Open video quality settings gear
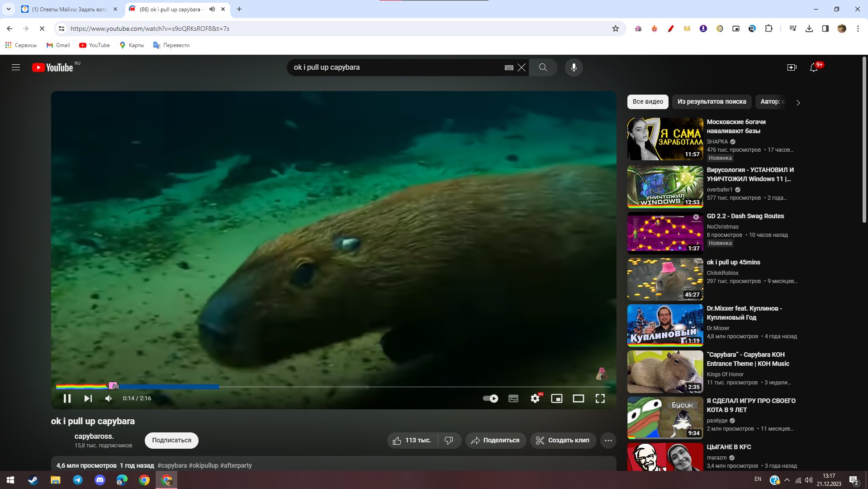This screenshot has height=489, width=868. pyautogui.click(x=535, y=398)
